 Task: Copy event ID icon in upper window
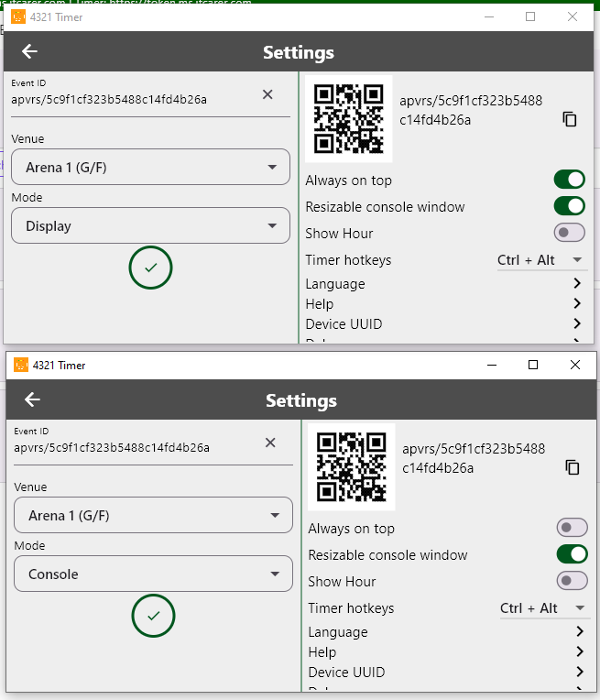pos(570,119)
